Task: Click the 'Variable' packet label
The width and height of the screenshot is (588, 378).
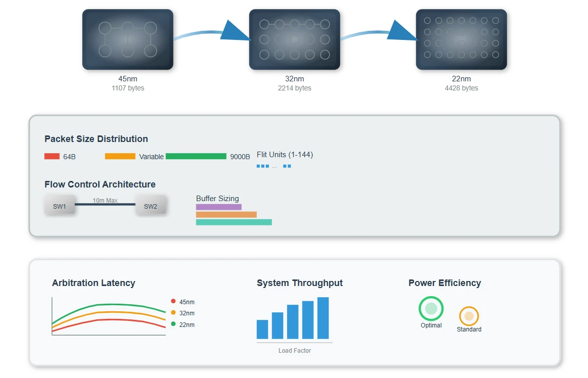Action: 152,157
